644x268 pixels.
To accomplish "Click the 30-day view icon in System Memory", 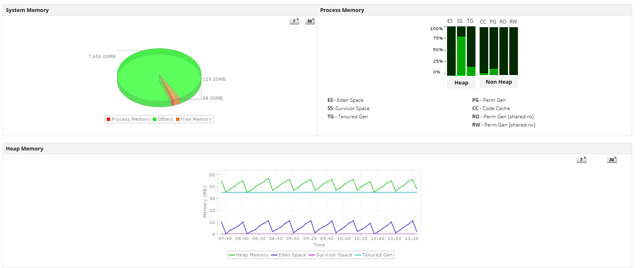I will tap(309, 21).
